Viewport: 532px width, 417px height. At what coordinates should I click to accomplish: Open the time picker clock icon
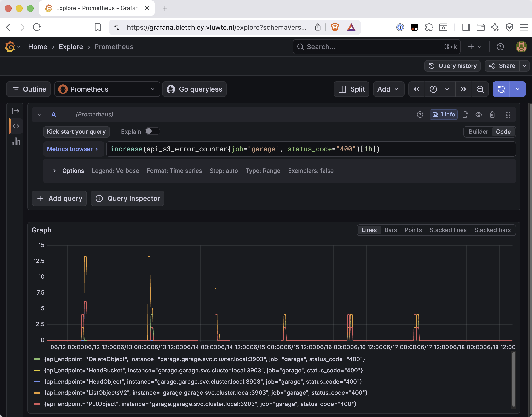point(433,89)
